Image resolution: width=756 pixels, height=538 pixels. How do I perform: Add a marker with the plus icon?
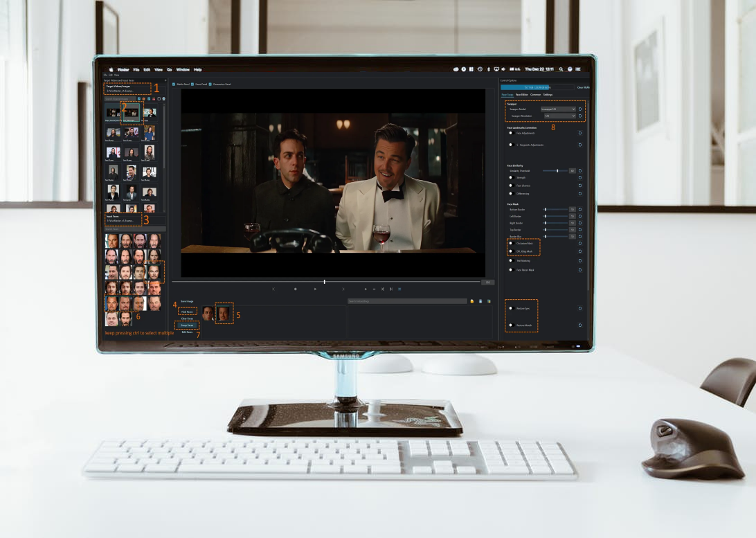[x=366, y=289]
